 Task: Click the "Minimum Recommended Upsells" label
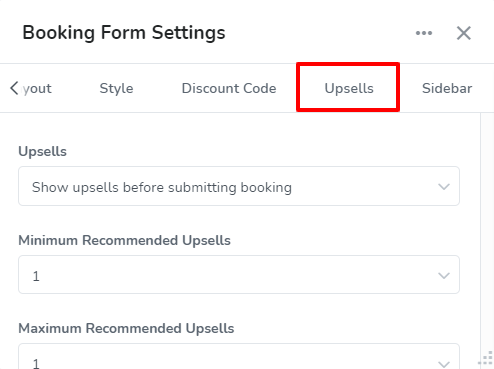coord(124,240)
